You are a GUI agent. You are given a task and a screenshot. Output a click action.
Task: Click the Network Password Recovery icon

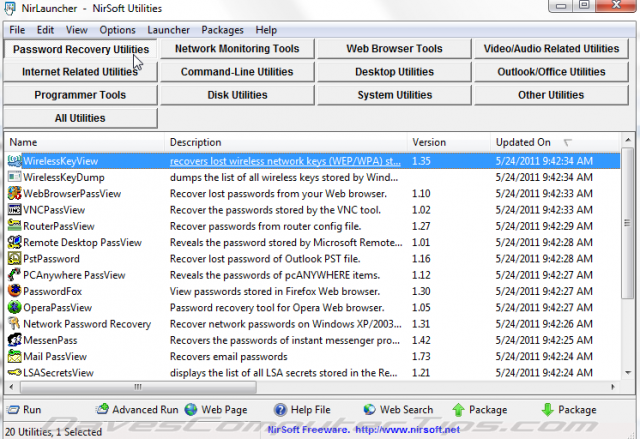tap(14, 324)
